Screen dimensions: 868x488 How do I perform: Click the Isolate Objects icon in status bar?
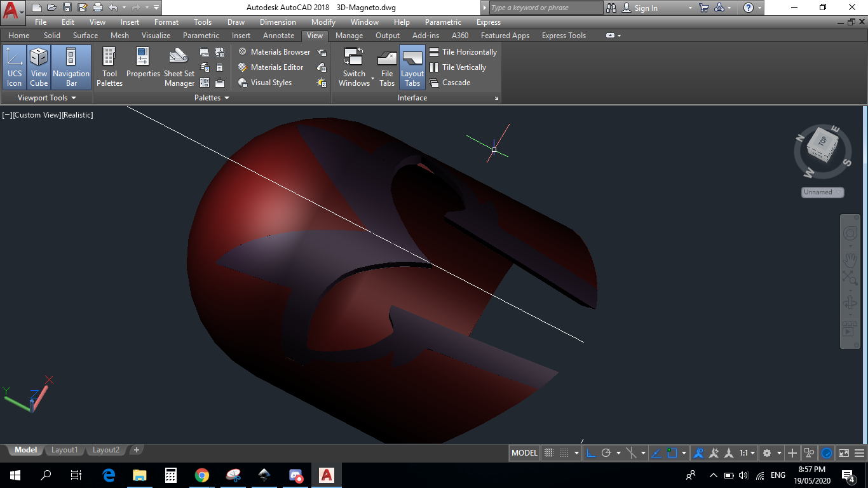810,453
